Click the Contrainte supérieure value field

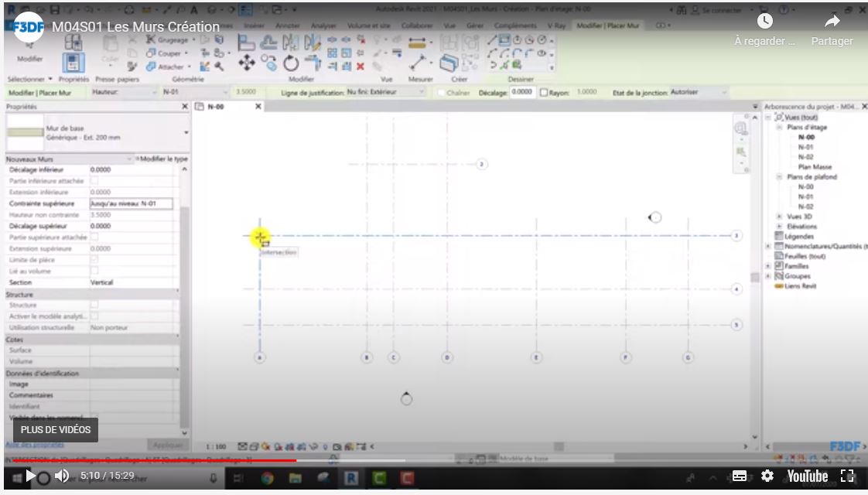click(132, 203)
